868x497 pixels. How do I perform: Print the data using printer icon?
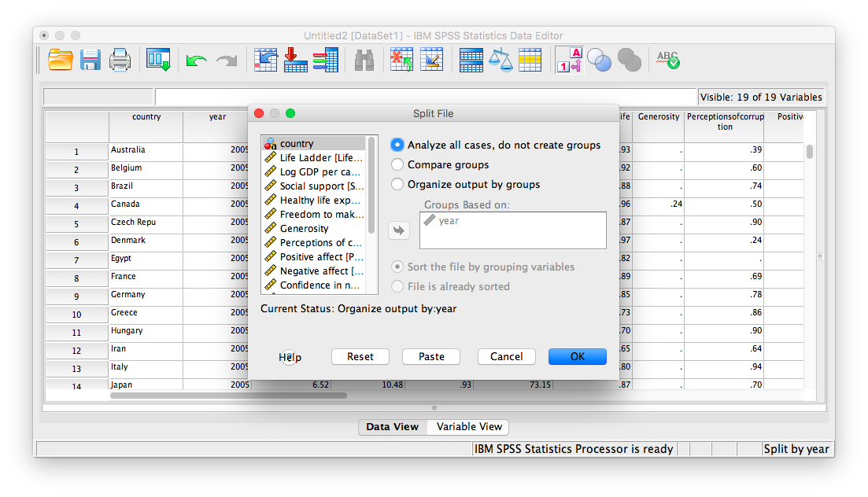(x=120, y=60)
